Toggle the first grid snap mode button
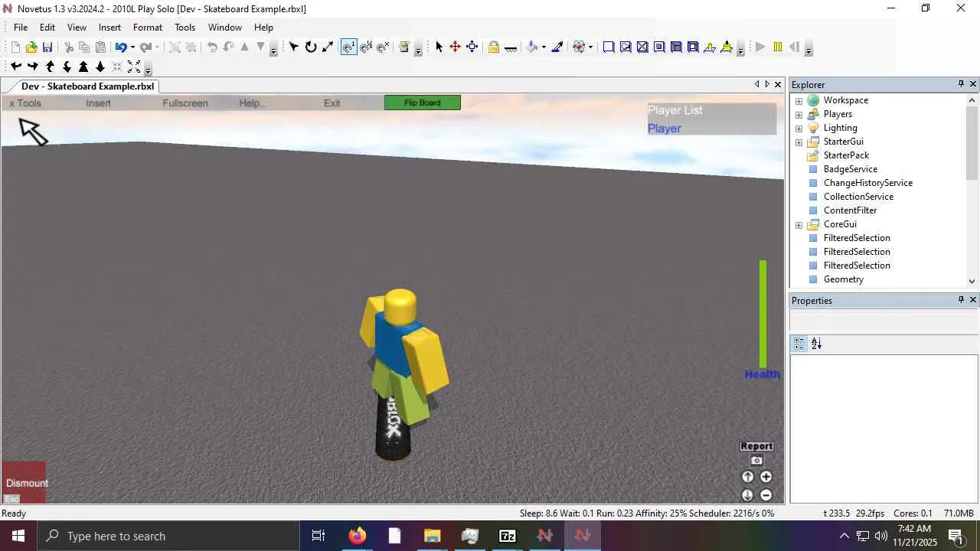980x551 pixels. [348, 47]
